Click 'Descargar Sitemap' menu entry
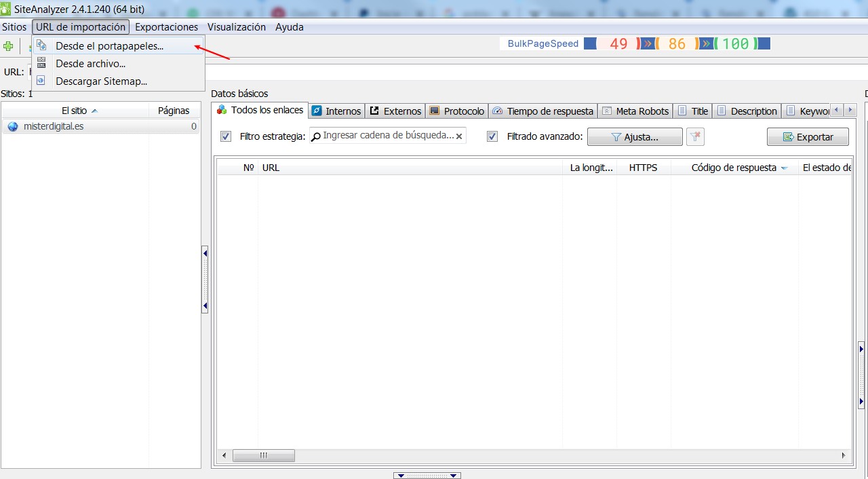The width and height of the screenshot is (868, 479). (100, 81)
